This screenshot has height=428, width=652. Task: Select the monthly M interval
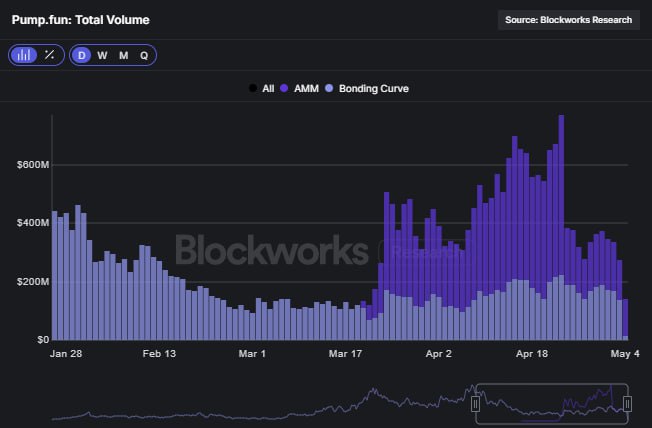(x=123, y=55)
